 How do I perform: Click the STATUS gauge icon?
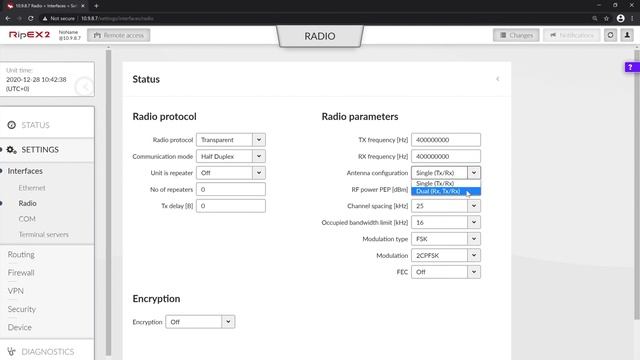11,125
